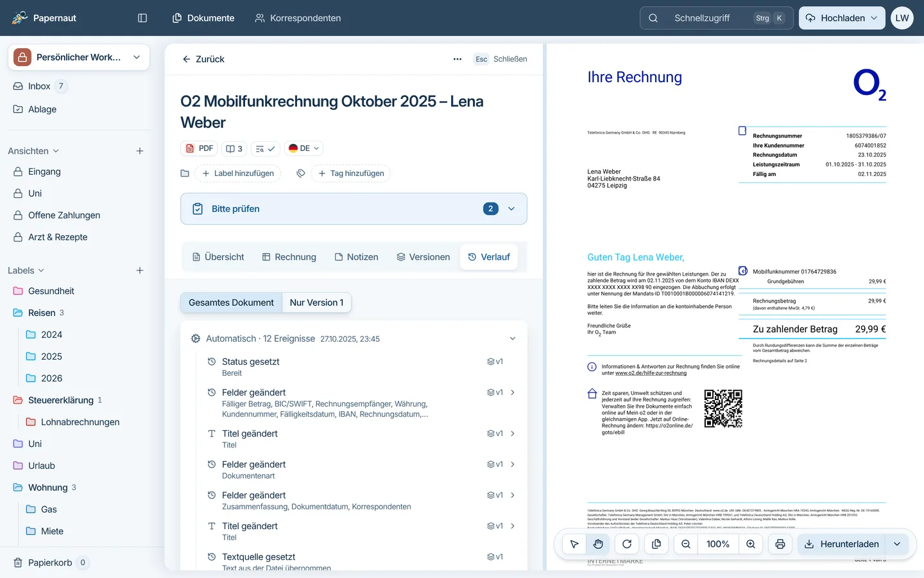Add a new view with plus icon

(x=140, y=151)
